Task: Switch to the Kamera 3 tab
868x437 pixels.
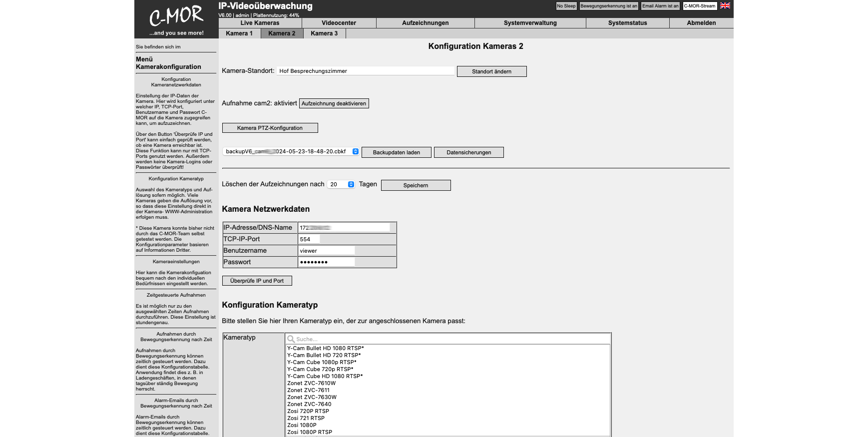Action: coord(324,33)
